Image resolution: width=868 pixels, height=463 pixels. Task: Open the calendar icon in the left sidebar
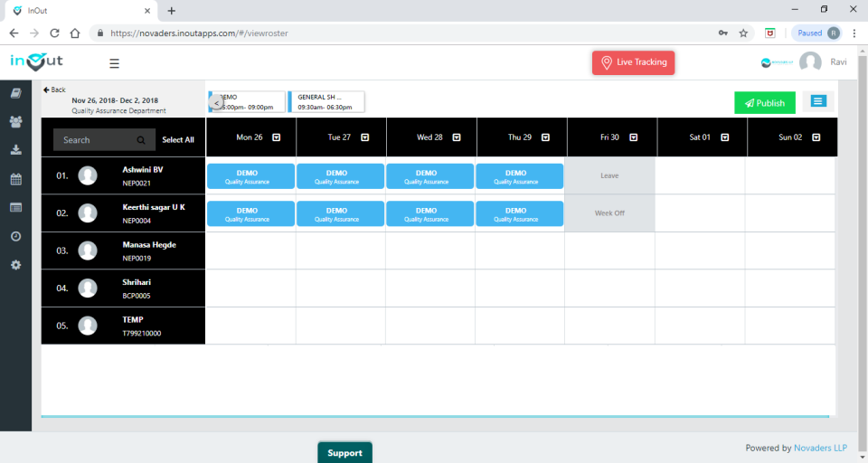(x=16, y=179)
